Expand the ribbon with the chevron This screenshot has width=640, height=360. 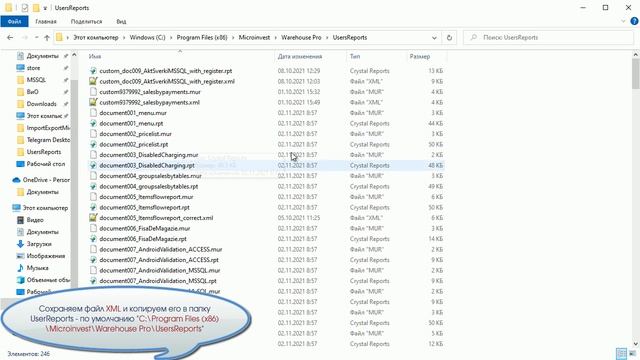coord(623,21)
